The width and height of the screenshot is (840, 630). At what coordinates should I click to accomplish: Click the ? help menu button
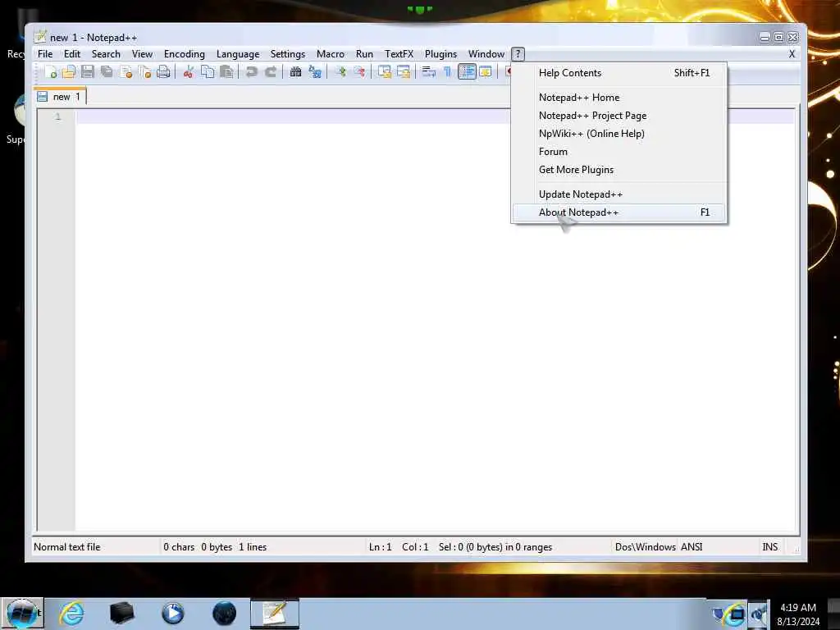[x=518, y=54]
